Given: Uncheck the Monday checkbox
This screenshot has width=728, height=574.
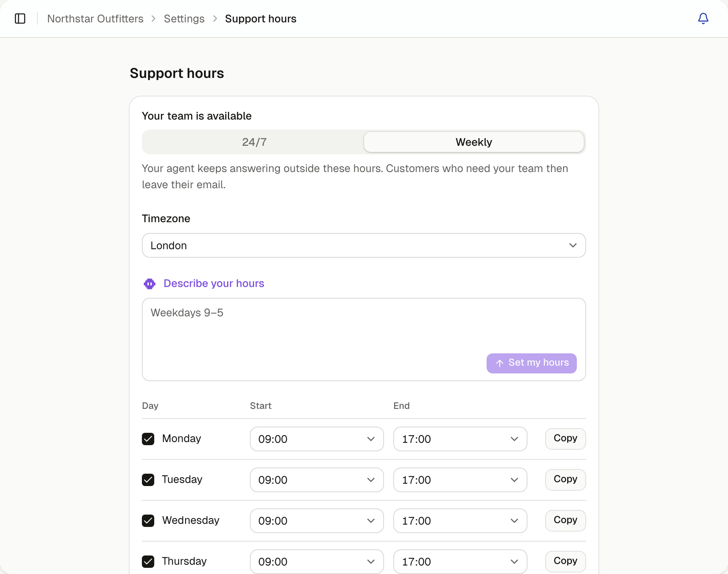Looking at the screenshot, I should [x=148, y=439].
